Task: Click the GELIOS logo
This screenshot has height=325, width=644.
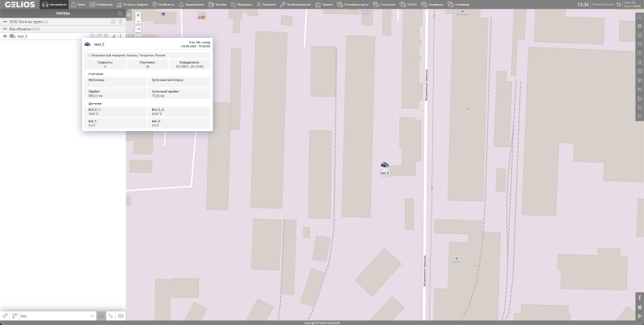Action: click(x=18, y=5)
